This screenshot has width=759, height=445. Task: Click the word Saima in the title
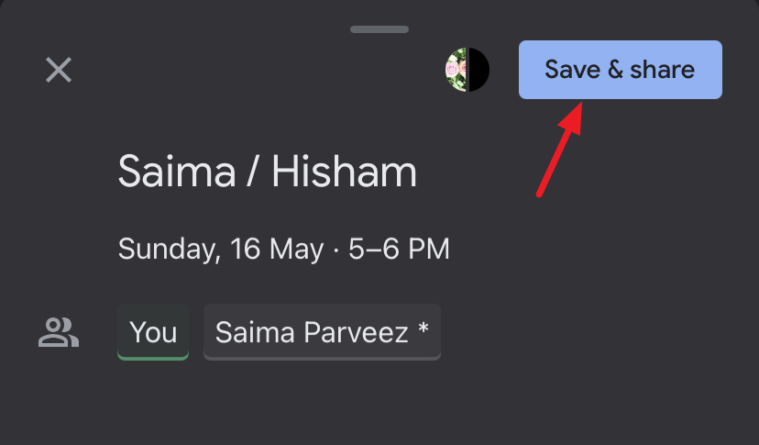pos(177,171)
